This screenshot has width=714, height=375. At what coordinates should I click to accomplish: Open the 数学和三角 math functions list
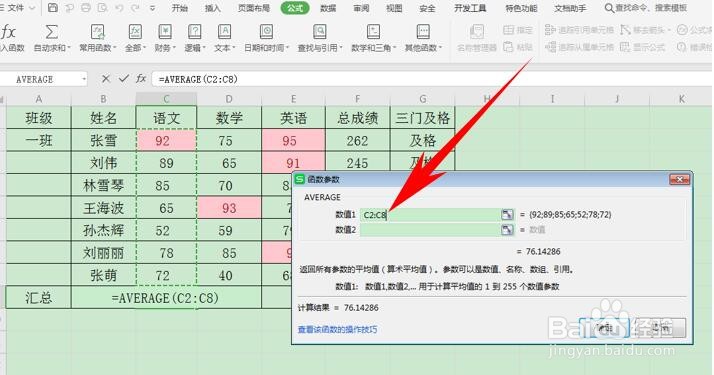pyautogui.click(x=373, y=38)
